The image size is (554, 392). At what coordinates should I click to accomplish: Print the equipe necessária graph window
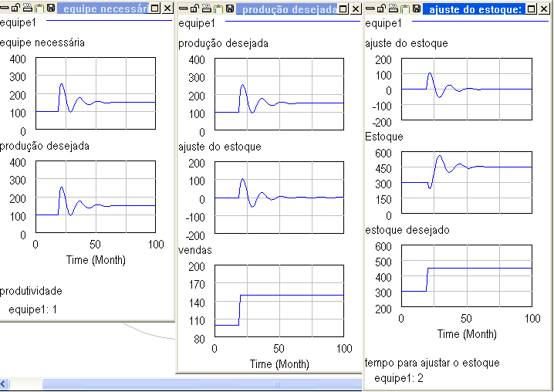27,8
